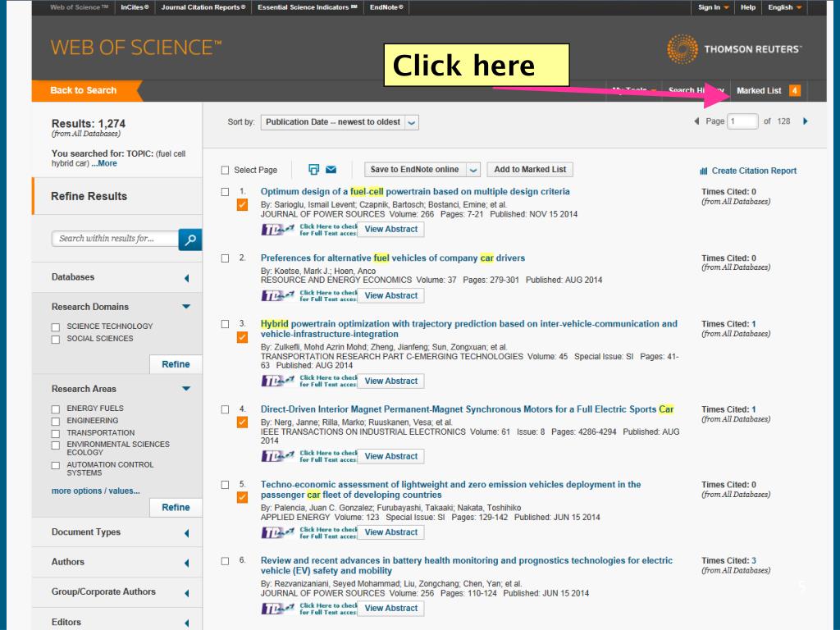The height and width of the screenshot is (630, 840).
Task: Click the page number input field
Action: pos(742,121)
